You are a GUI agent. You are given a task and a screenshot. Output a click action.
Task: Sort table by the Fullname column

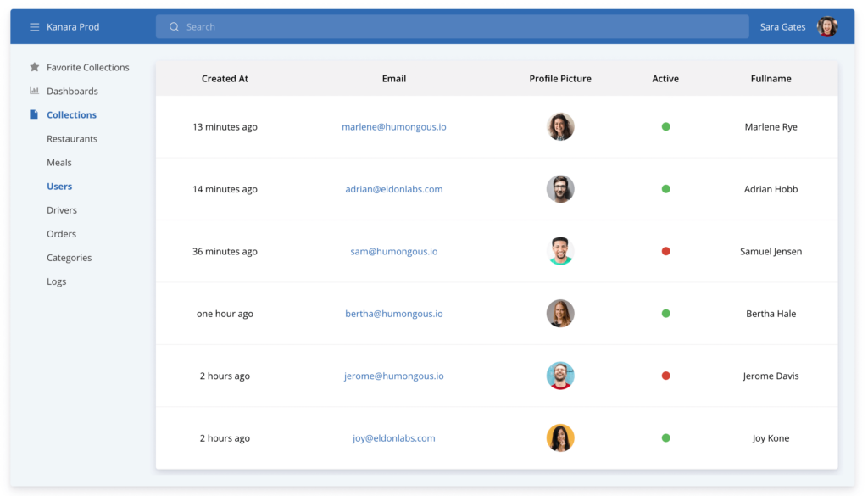(771, 78)
